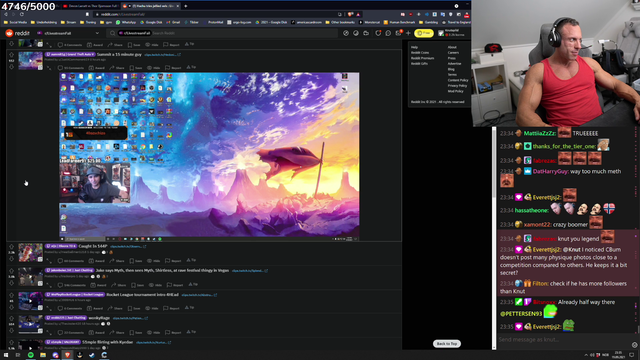Switch to the YouTube browser tab
Viewport: 640px width, 360px height.
tap(90, 6)
